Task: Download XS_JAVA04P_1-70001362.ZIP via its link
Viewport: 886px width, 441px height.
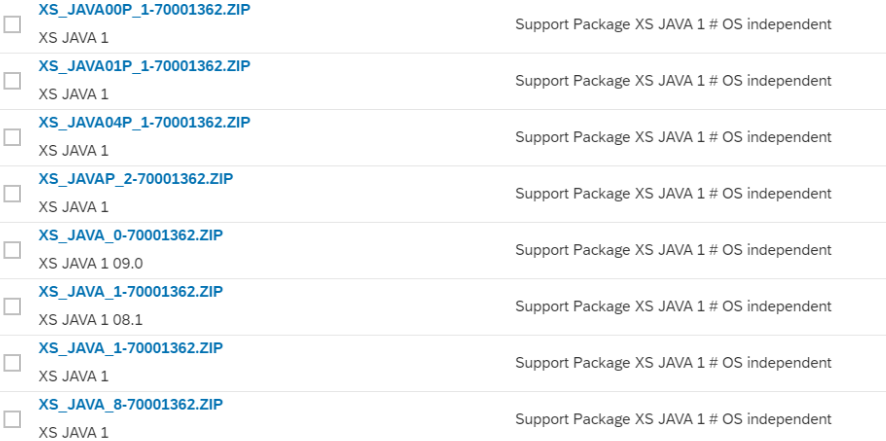Action: pyautogui.click(x=144, y=123)
